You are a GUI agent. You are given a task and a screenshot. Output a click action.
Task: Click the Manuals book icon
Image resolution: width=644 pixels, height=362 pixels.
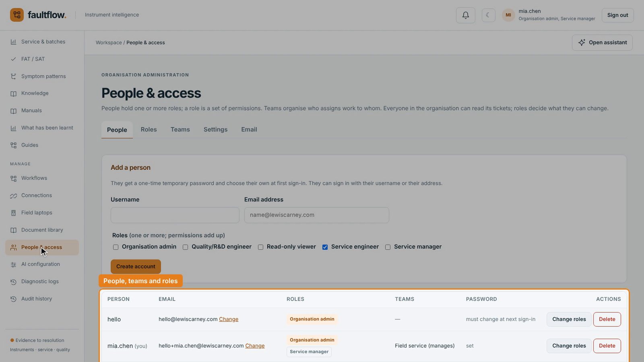click(13, 111)
